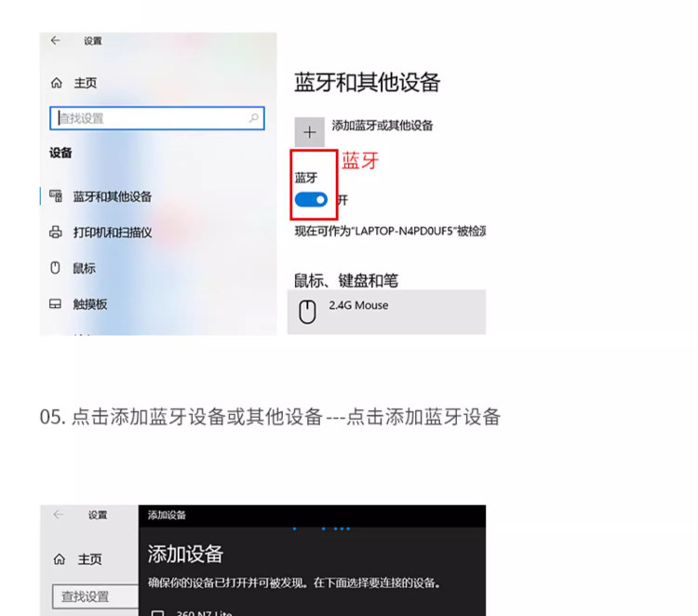Click 添加蓝牙或其他设备 label
The height and width of the screenshot is (616, 698).
click(382, 126)
